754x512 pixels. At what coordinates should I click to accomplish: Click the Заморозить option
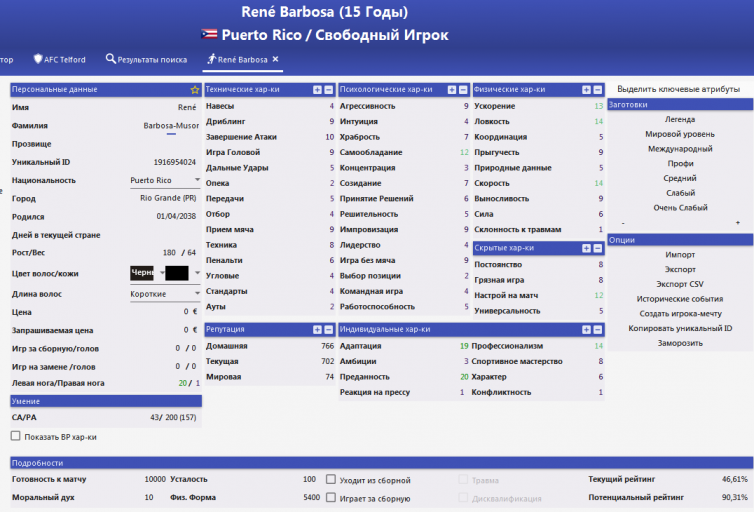[680, 343]
